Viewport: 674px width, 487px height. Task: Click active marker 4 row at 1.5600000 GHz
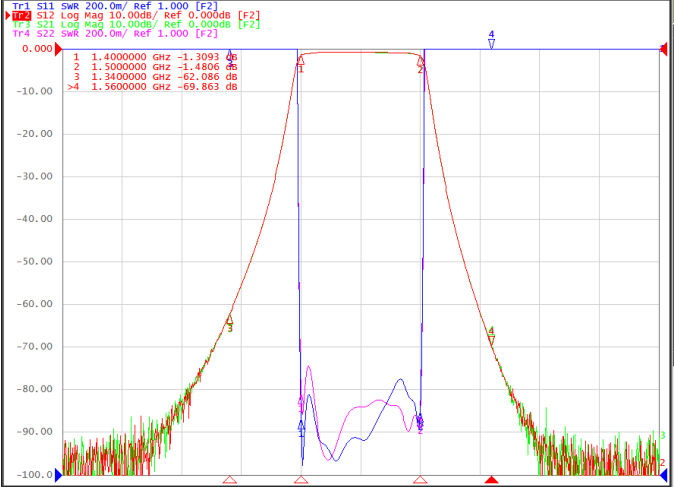point(153,87)
